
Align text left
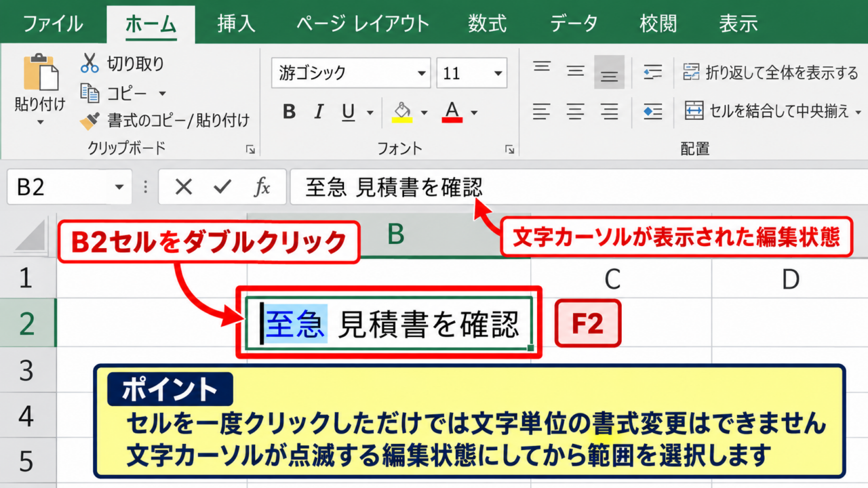541,110
